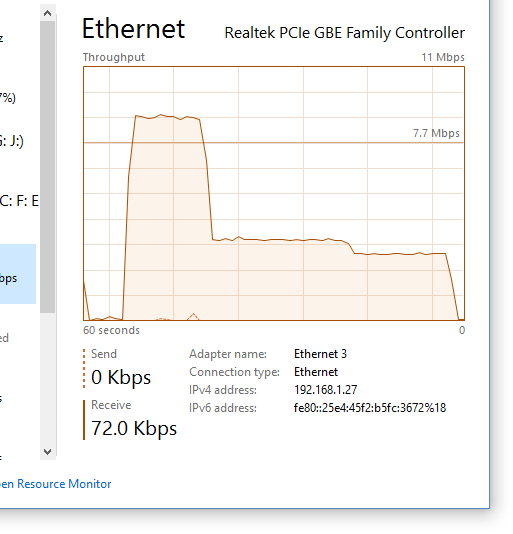Screen dimensions: 513x534
Task: Select the IPv6 address value
Action: pos(370,408)
